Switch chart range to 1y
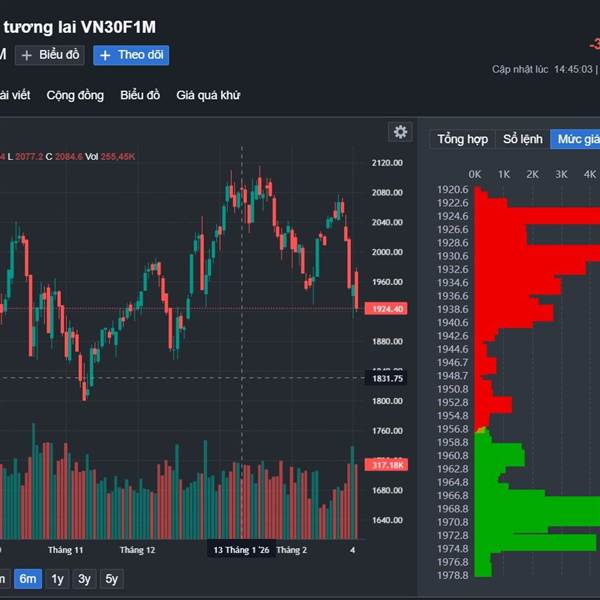 click(57, 578)
